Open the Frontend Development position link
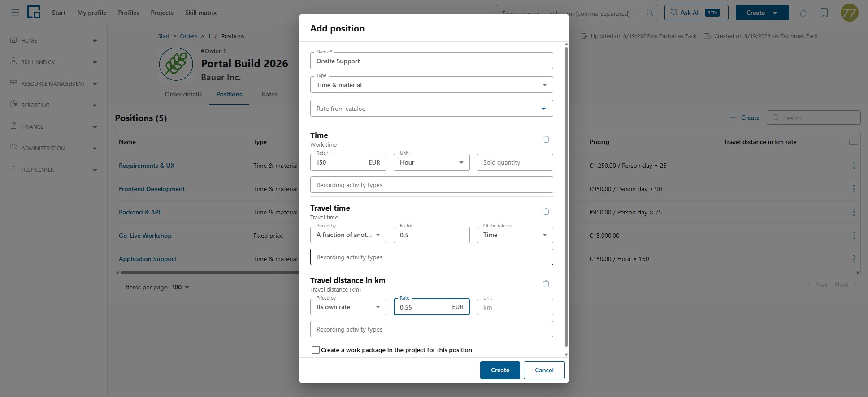Viewport: 868px width, 397px height. tap(152, 189)
